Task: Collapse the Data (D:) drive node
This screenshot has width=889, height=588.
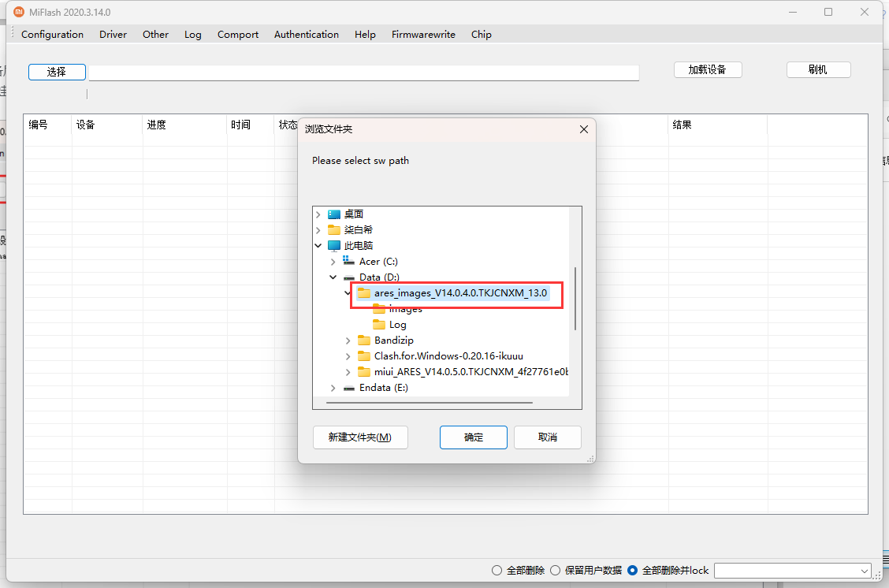Action: (333, 277)
